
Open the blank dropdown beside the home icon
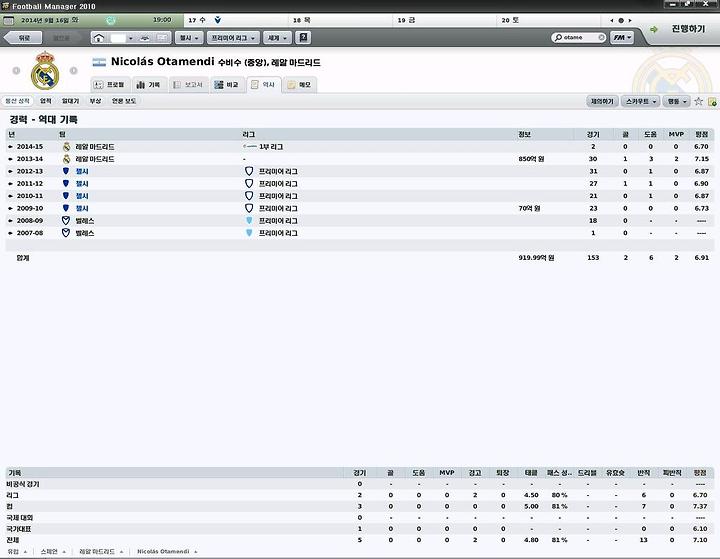pyautogui.click(x=122, y=38)
